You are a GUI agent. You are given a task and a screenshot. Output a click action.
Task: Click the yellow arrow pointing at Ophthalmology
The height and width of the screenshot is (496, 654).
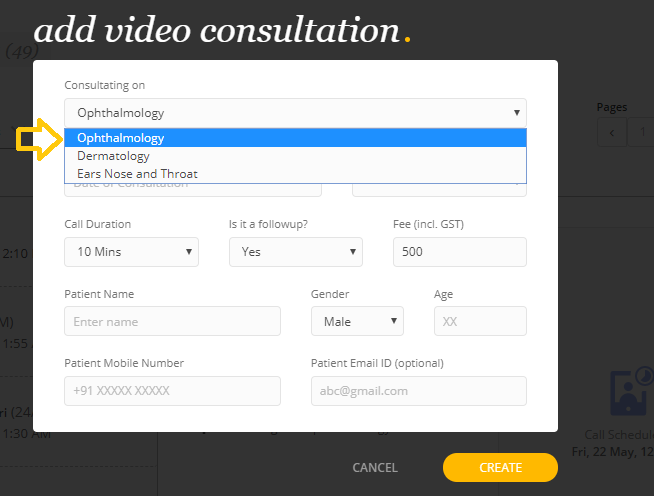point(39,140)
